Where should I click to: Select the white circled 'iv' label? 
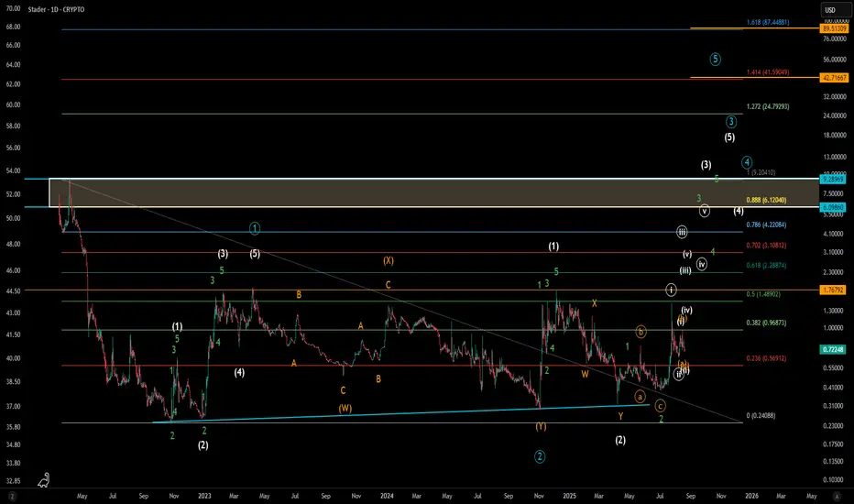click(x=702, y=264)
